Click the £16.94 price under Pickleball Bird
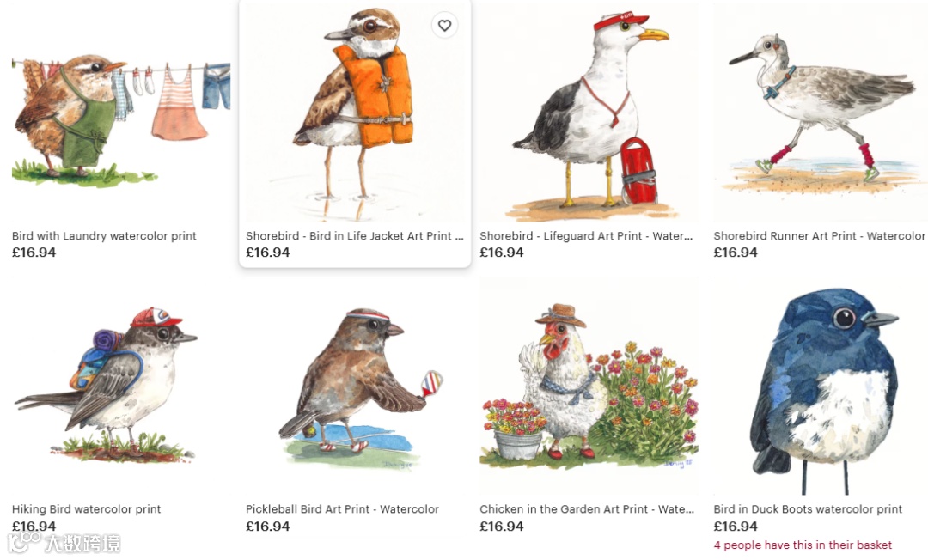 267,527
